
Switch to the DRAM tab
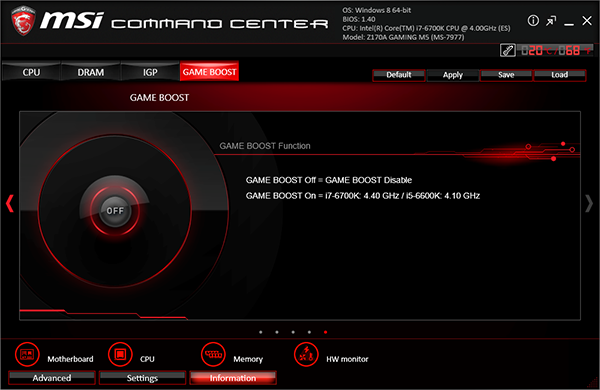[91, 72]
